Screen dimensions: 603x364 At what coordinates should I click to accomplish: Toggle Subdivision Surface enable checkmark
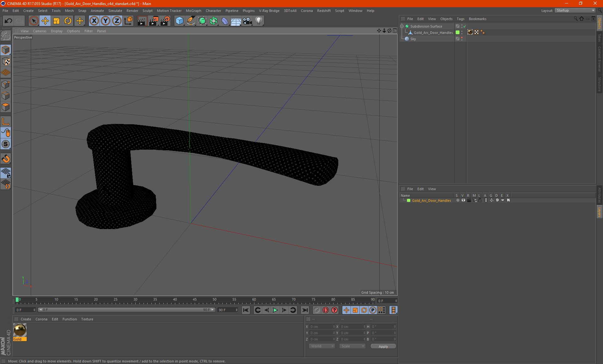pos(465,26)
